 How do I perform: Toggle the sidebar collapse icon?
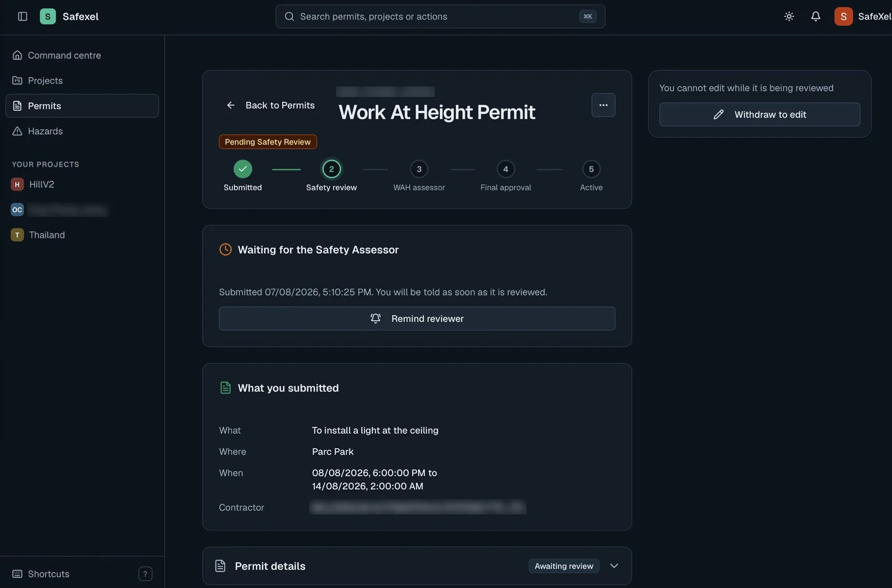coord(22,16)
